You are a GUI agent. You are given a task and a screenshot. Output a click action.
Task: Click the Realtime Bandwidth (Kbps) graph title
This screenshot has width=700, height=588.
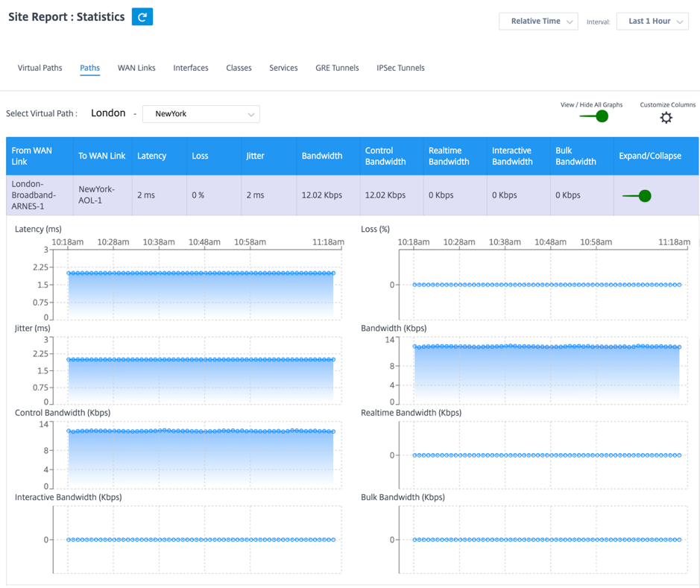coord(412,413)
